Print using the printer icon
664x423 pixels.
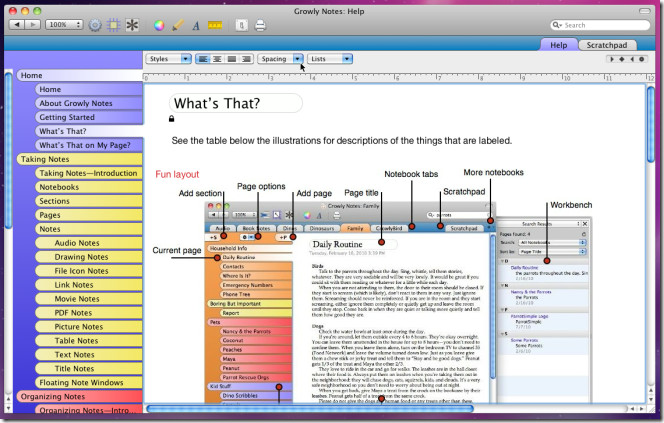point(260,25)
